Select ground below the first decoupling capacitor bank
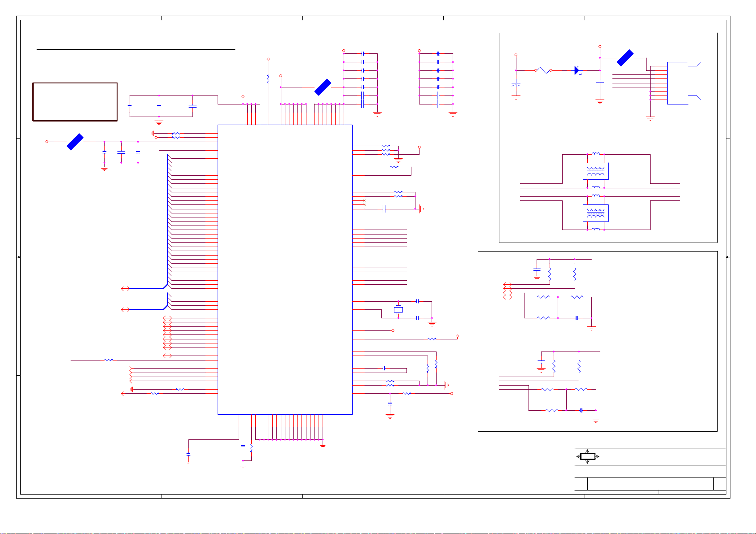This screenshot has width=756, height=534. pyautogui.click(x=377, y=114)
